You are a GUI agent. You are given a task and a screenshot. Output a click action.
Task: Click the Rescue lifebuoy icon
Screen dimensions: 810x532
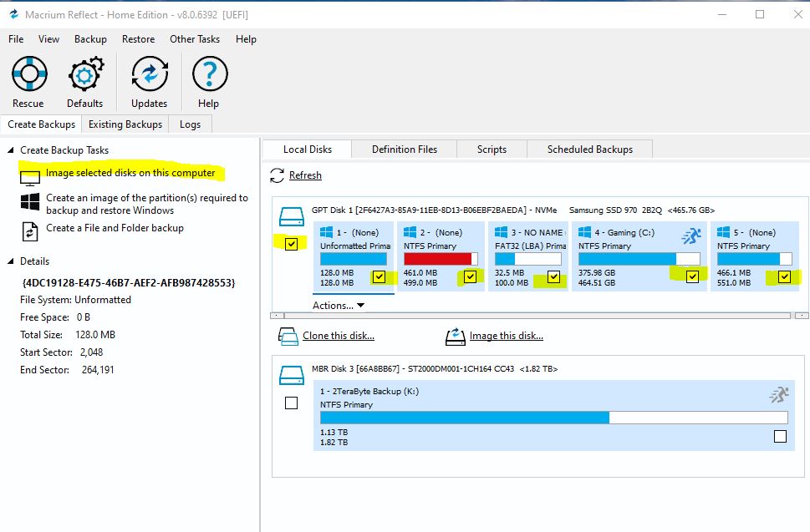point(28,74)
